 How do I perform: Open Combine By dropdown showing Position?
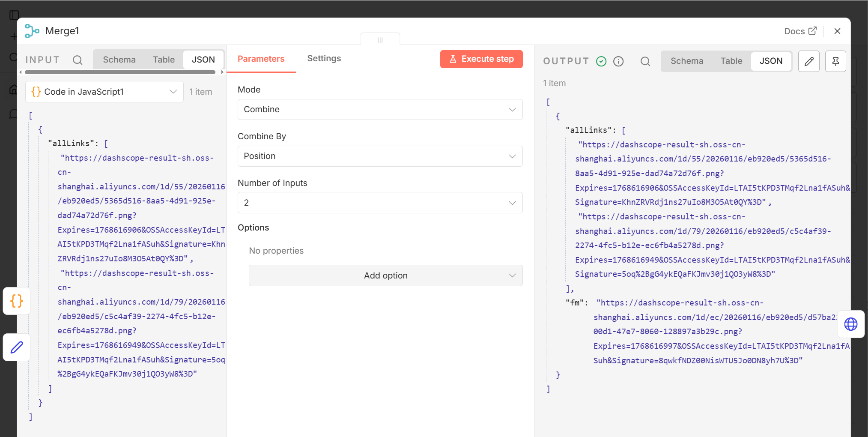coord(380,156)
